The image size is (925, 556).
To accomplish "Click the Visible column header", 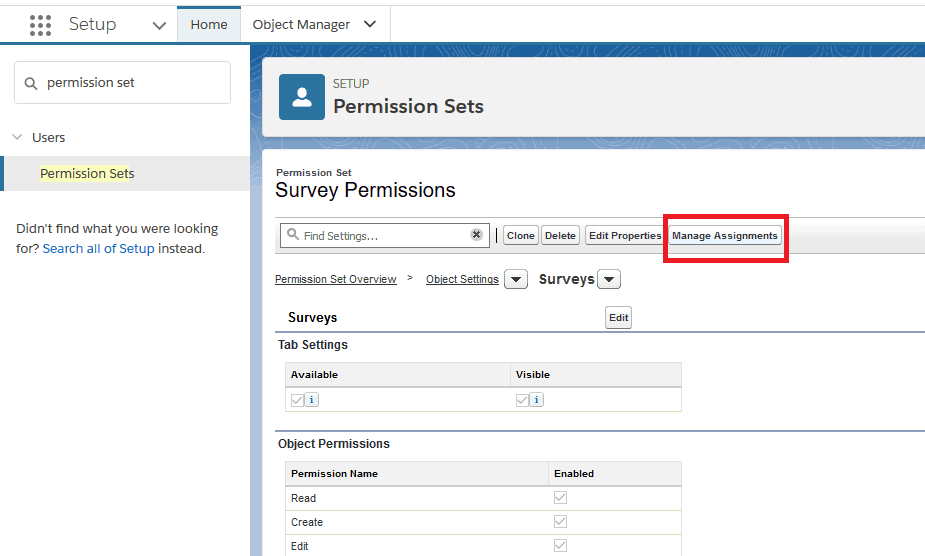I will coord(533,374).
